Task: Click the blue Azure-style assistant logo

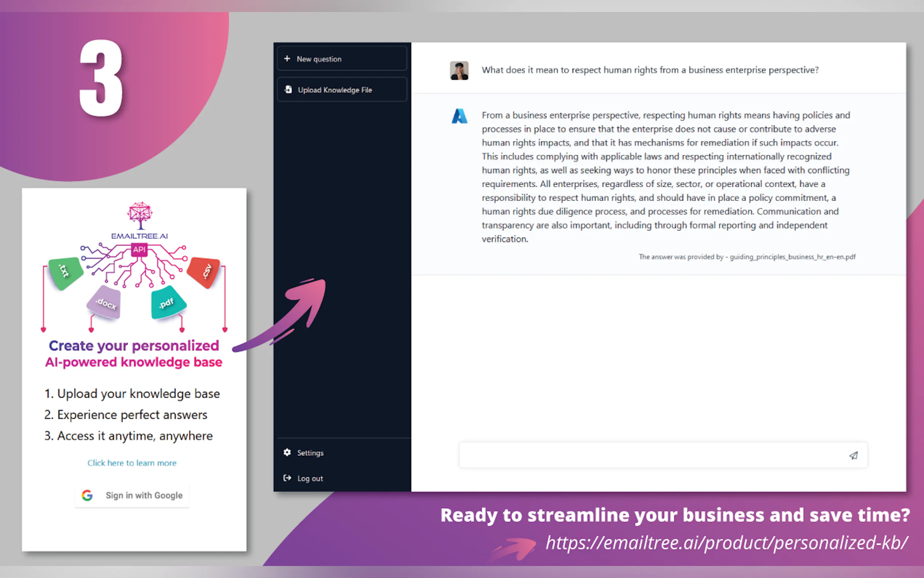Action: pos(459,116)
